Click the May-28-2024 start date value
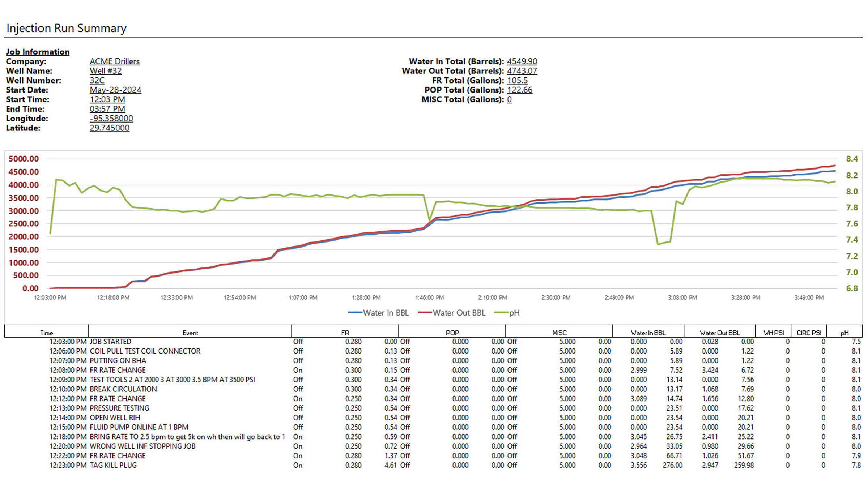868x488 pixels. (115, 90)
